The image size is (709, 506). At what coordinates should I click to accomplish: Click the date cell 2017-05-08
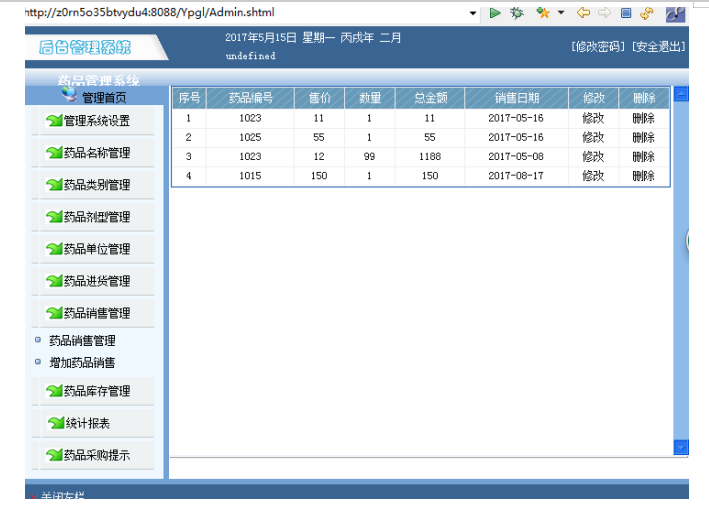pos(516,157)
